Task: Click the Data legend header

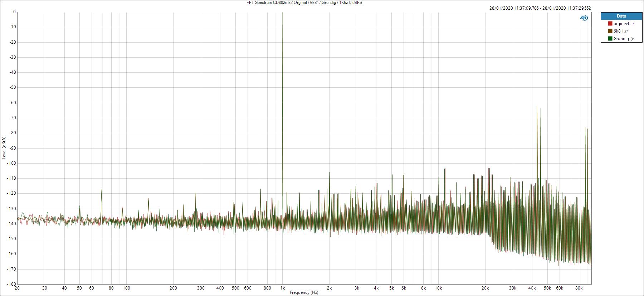Action: pos(621,16)
